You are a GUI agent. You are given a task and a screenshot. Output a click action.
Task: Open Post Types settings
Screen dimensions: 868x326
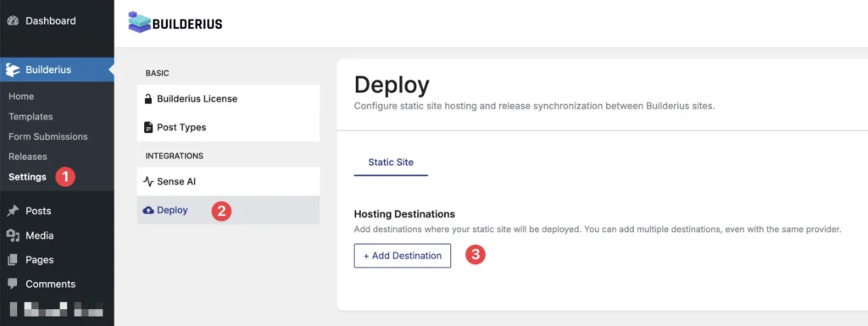tap(228, 127)
